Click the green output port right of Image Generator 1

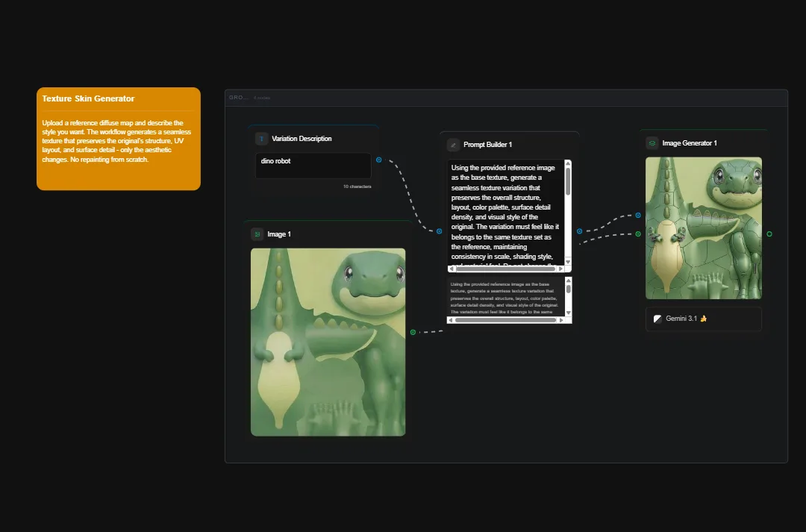coord(769,234)
